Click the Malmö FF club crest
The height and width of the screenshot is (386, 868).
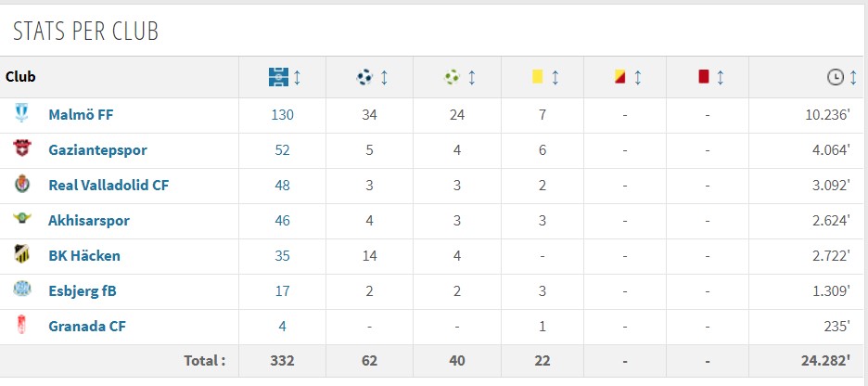22,113
